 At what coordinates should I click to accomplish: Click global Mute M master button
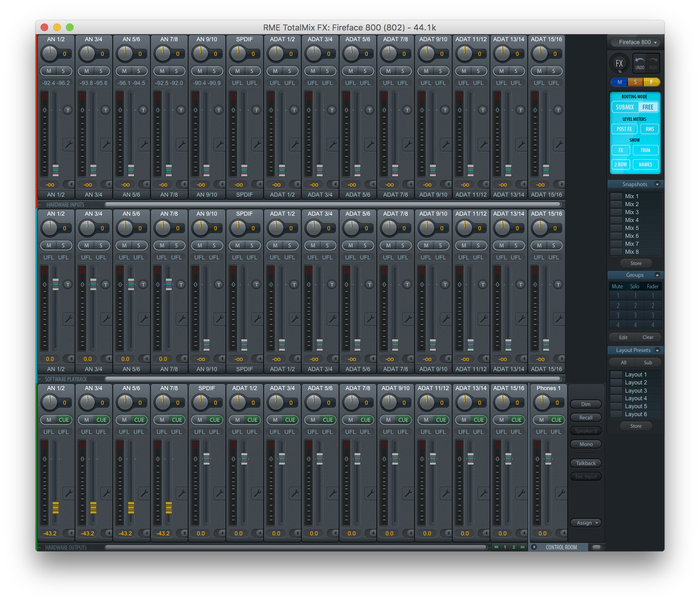(619, 82)
